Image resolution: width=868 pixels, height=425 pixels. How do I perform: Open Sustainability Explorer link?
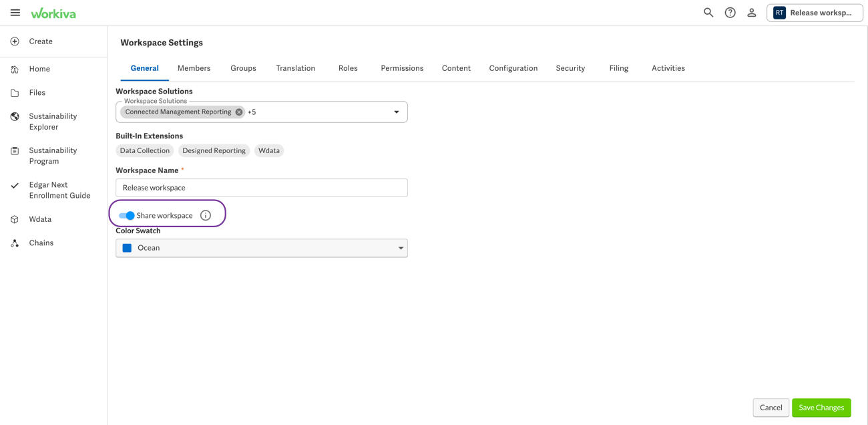tap(53, 122)
